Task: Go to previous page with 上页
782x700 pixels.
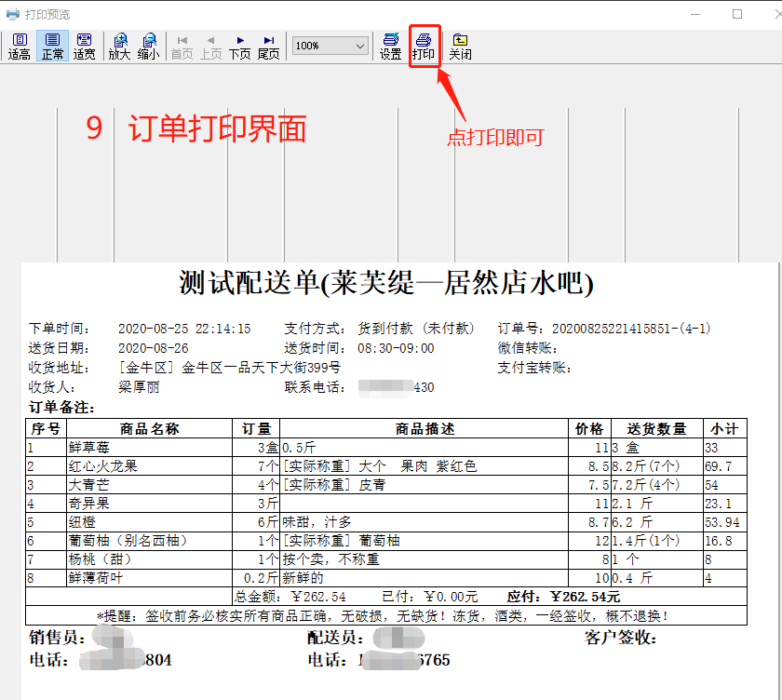Action: [210, 47]
